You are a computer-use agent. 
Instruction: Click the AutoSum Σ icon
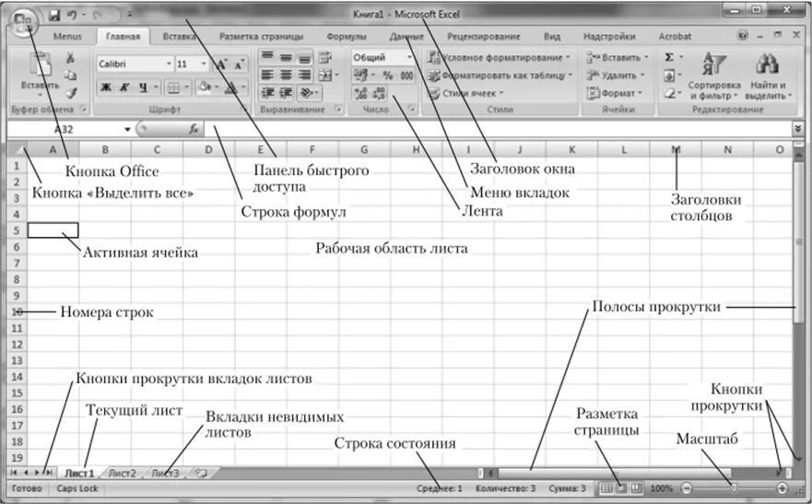click(669, 57)
